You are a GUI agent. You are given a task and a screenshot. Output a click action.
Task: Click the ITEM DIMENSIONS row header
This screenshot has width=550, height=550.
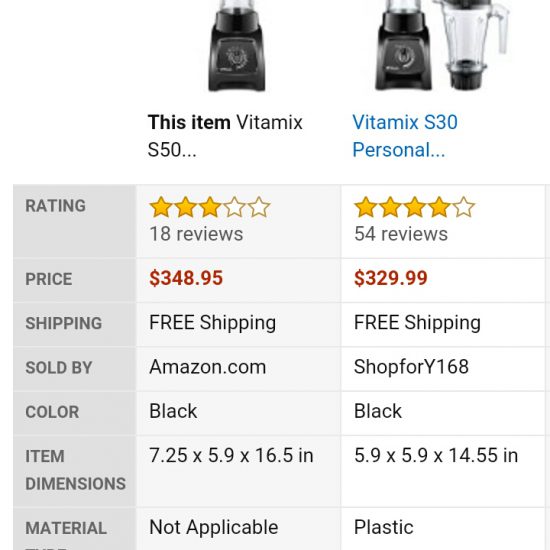[x=75, y=470]
